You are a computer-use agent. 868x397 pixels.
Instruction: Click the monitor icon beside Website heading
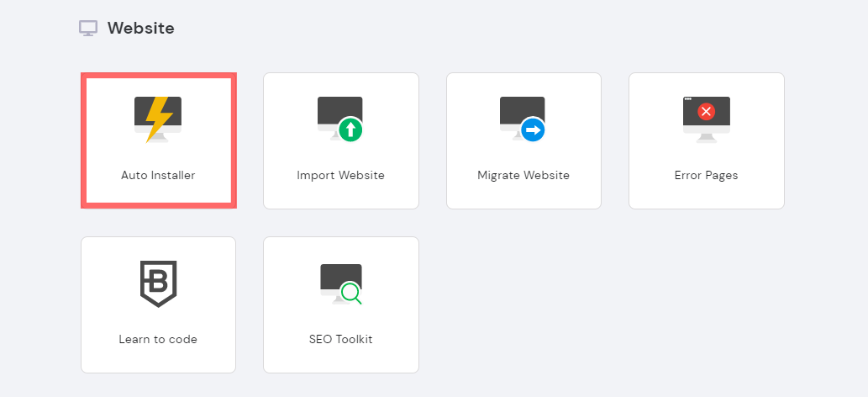[88, 29]
